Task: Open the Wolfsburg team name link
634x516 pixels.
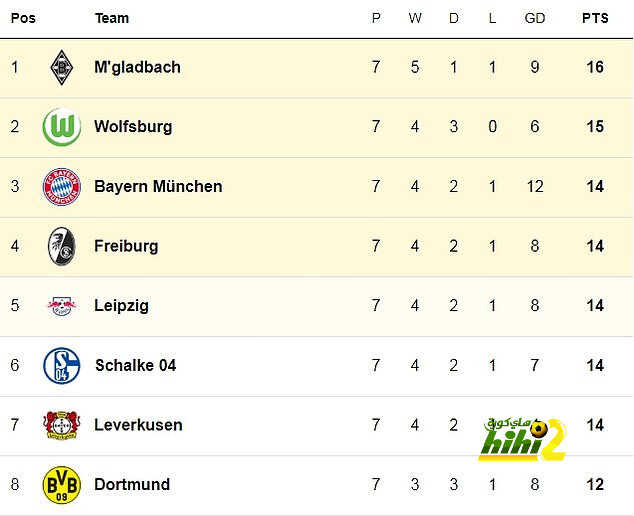Action: 133,127
